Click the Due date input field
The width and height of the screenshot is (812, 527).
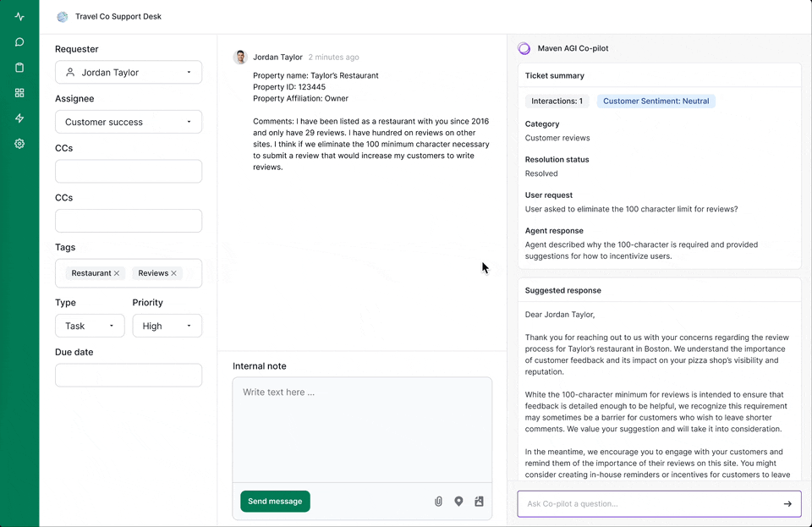point(129,376)
